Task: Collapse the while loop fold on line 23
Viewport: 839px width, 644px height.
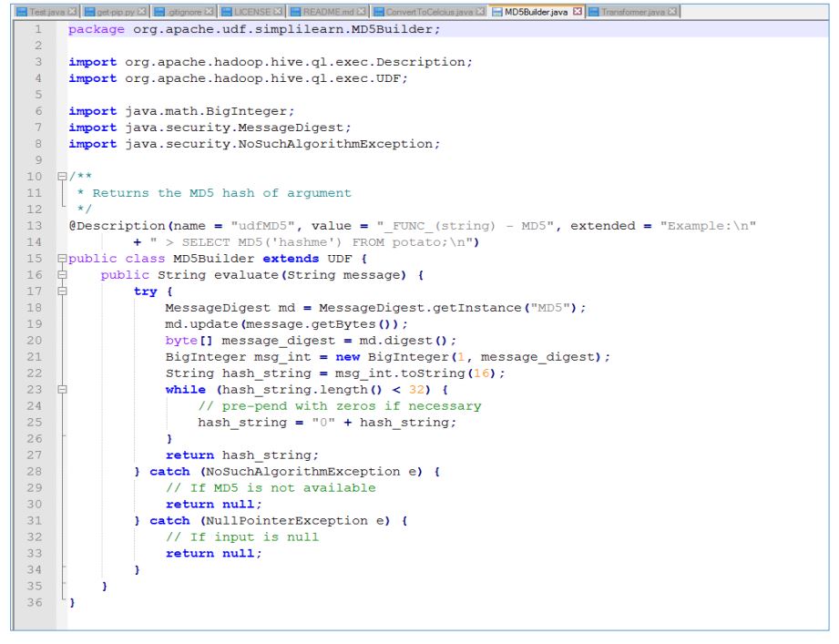Action: click(62, 389)
